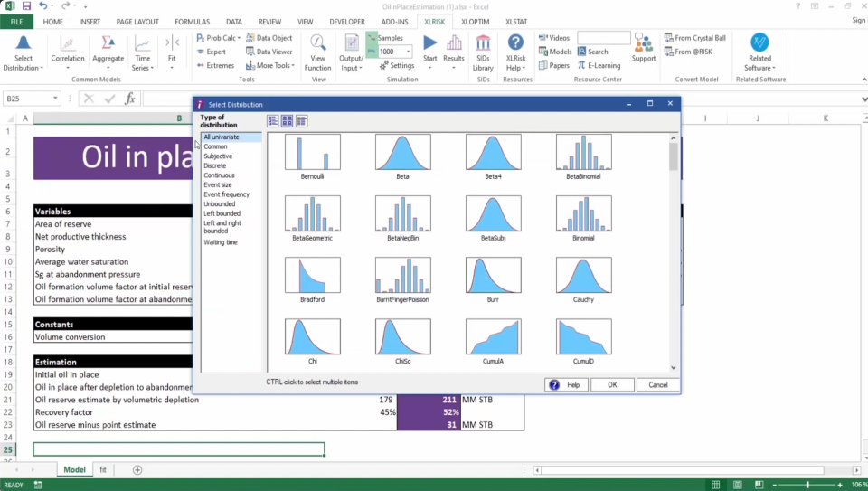Viewport: 868px width, 491px height.
Task: Collapse the ribbon with the chevron
Action: 864,80
